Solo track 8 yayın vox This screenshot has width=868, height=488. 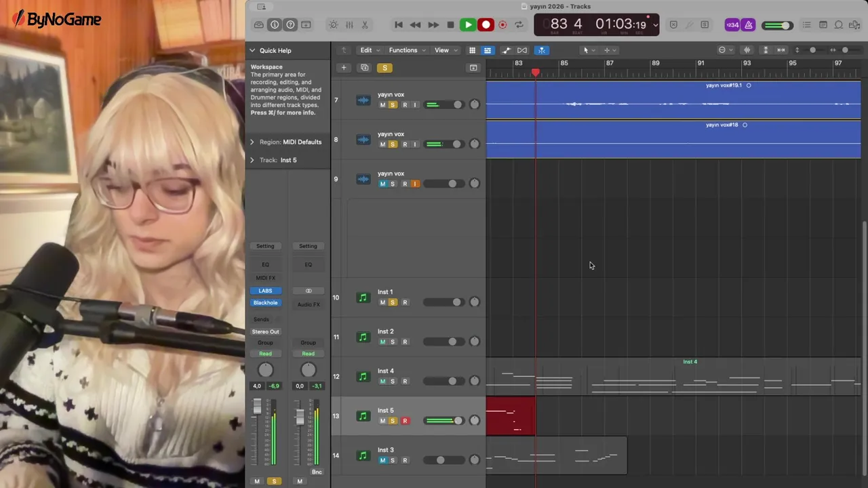click(x=392, y=144)
